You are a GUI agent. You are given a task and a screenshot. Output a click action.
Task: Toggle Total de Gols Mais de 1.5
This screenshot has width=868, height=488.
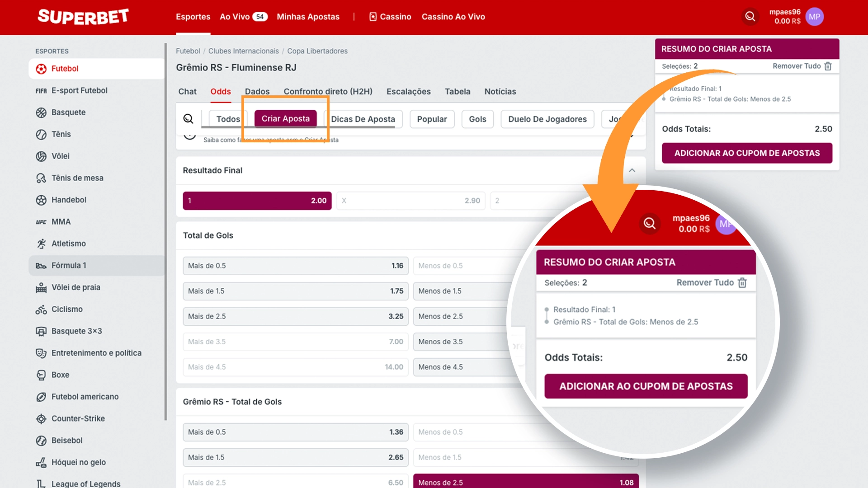pyautogui.click(x=296, y=291)
